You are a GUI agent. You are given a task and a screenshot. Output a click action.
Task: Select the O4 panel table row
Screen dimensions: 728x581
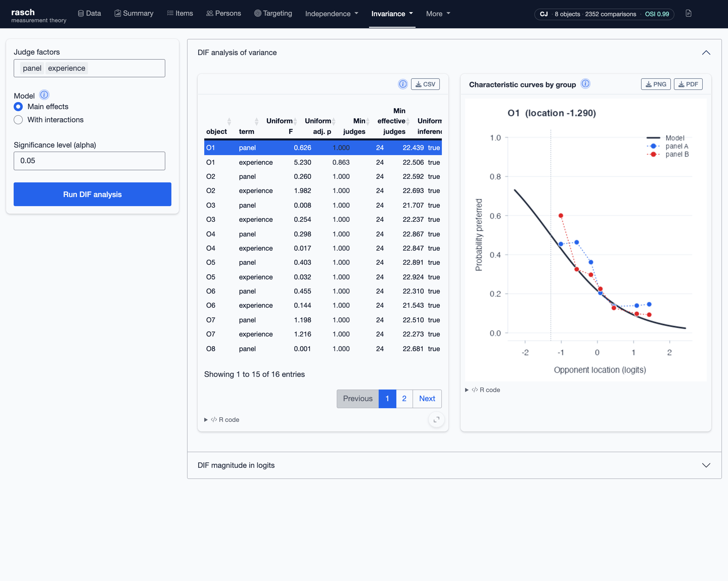tap(323, 234)
